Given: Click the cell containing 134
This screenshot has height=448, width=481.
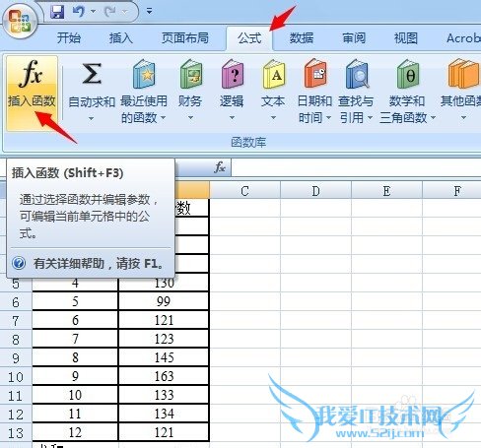Looking at the screenshot, I should tap(164, 414).
